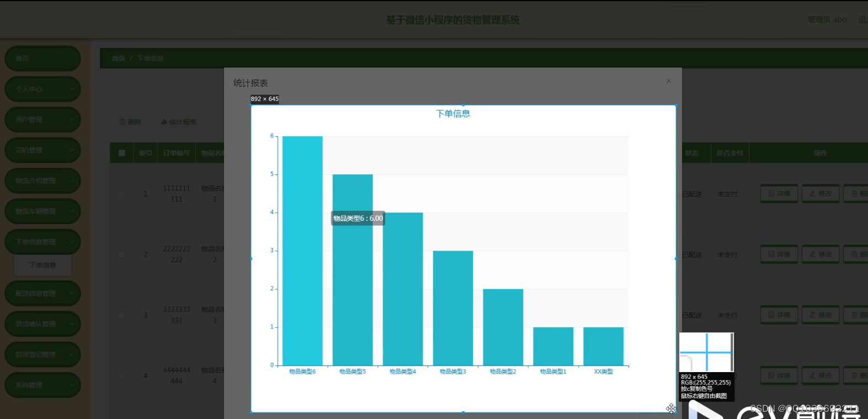This screenshot has width=868, height=419.
Task: Click the 物品类型3 bar in the chart
Action: [453, 308]
